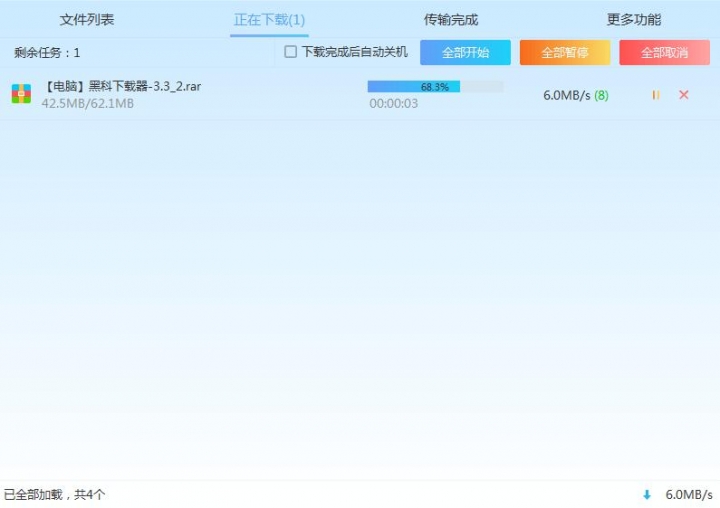Click the 42.5MB/62.1MB size text
This screenshot has width=720, height=508.
87,103
